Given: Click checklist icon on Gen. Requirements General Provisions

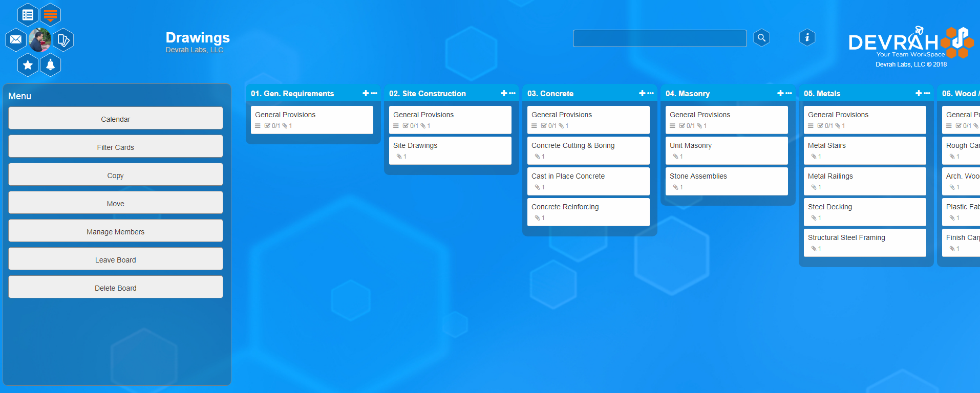Looking at the screenshot, I should pyautogui.click(x=267, y=126).
